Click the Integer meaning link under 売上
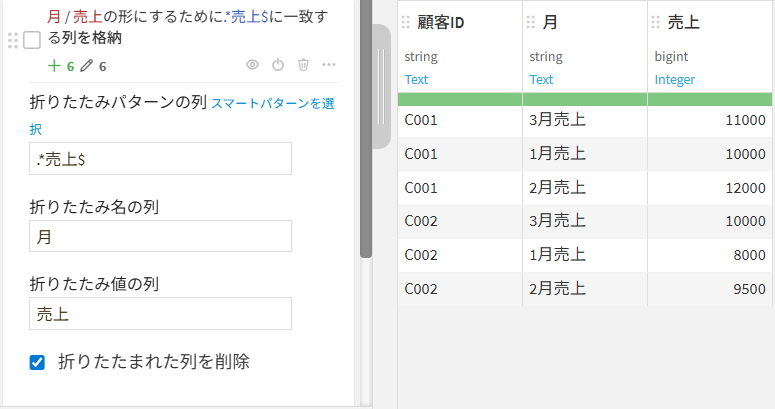Viewport: 775px width, 409px height. click(x=675, y=79)
